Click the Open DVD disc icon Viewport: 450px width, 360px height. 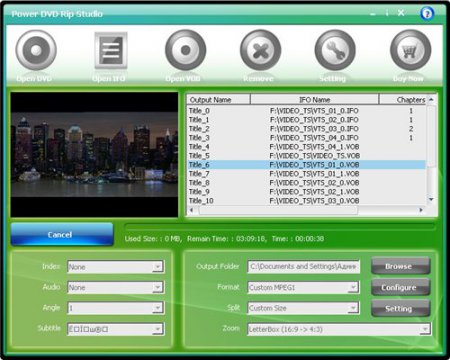coord(36,50)
